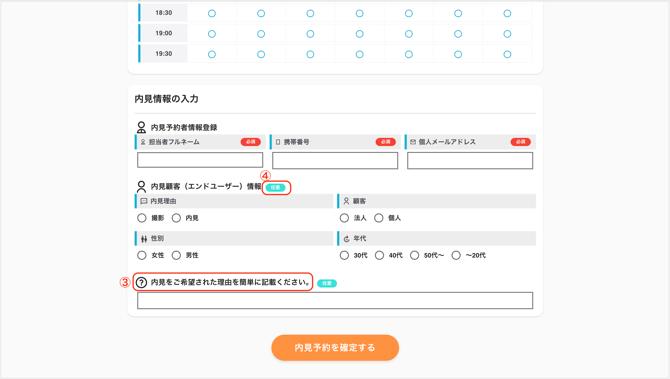Click the 必須 badge on 携帯番号
Viewport: 670px width, 379px height.
[x=385, y=142]
